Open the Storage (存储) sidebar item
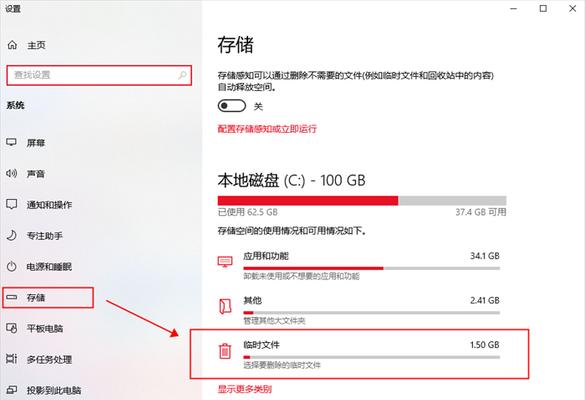Image resolution: width=585 pixels, height=400 pixels. [48, 297]
